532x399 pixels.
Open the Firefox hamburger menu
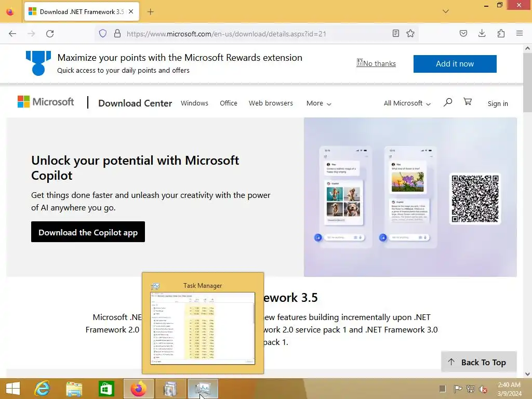coord(520,33)
